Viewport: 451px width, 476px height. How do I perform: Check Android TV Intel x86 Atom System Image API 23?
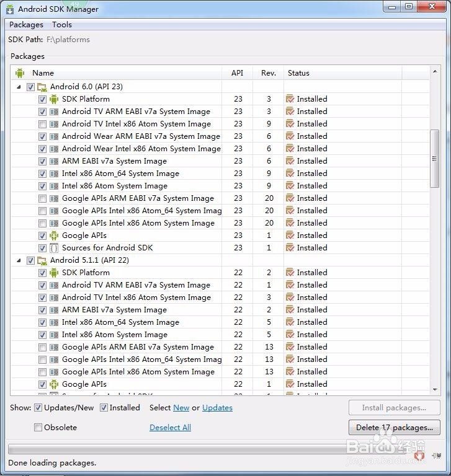(42, 124)
